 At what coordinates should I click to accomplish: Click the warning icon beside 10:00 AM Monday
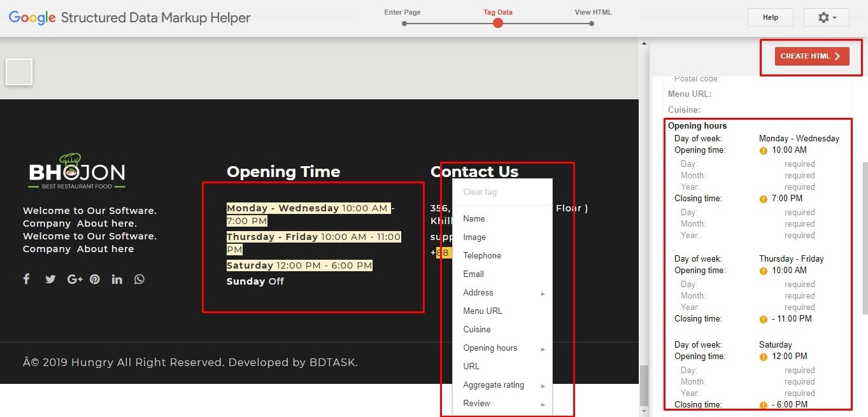[763, 151]
